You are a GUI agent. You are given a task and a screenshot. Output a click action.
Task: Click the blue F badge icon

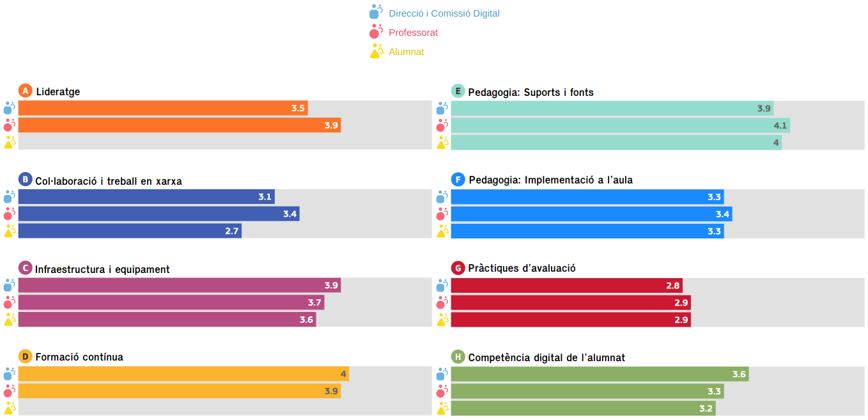coord(458,180)
